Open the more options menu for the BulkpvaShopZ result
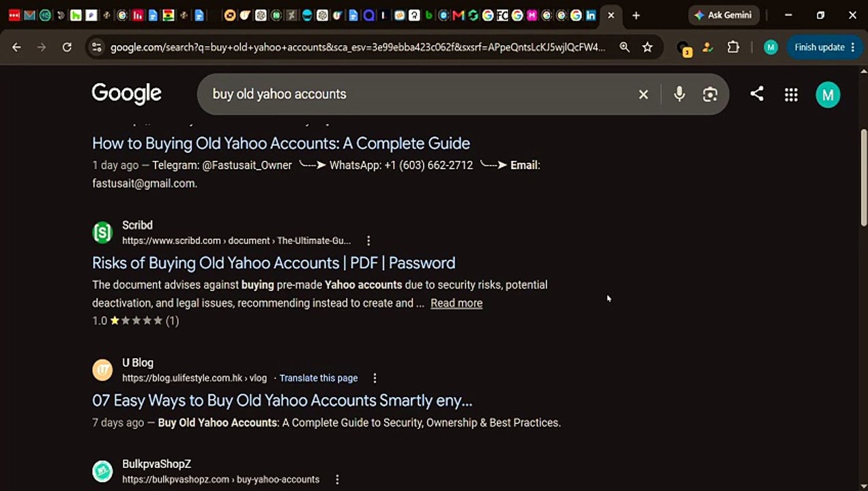This screenshot has height=491, width=868. 337,479
